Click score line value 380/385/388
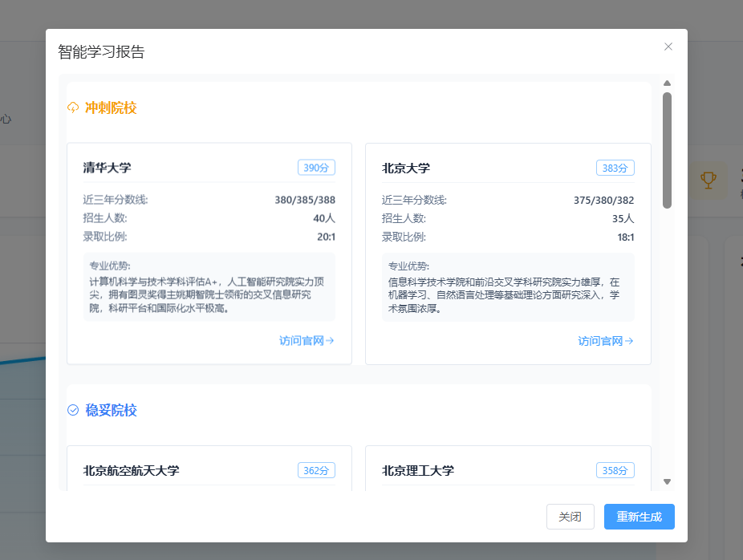This screenshot has width=743, height=560. pyautogui.click(x=305, y=200)
